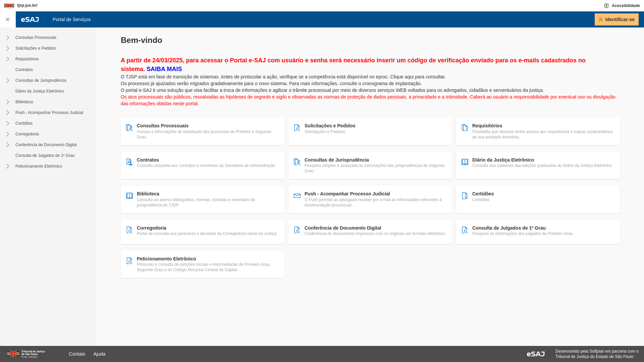Viewport: 644px width, 362px height.
Task: Click Ajuda link in footer
Action: click(99, 354)
